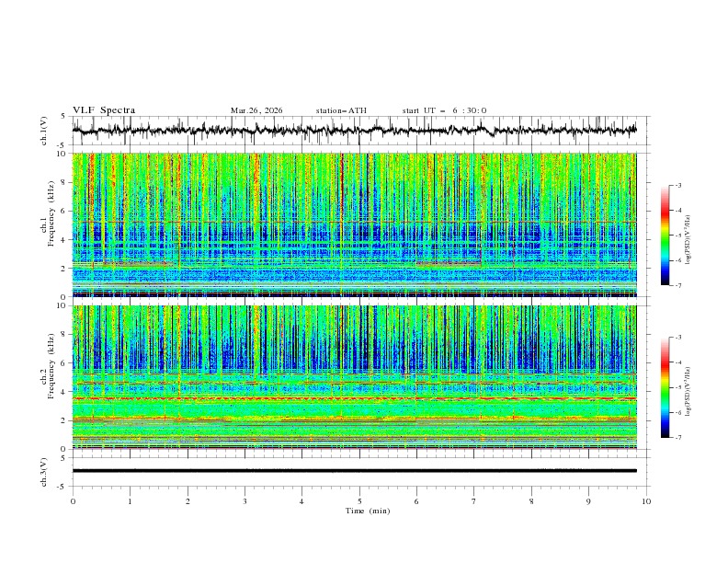The image size is (728, 563).
Task: Click the "station=ATH" label
Action: 341,110
